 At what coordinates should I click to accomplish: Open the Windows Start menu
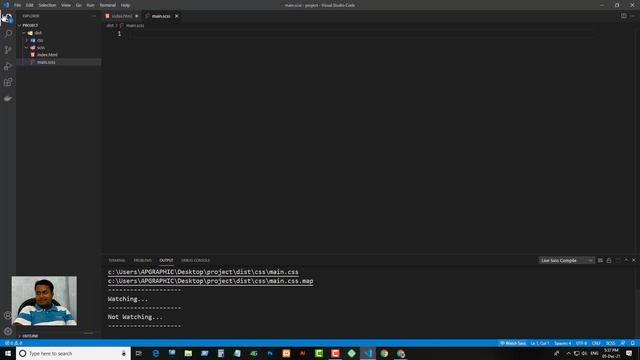(x=8, y=353)
